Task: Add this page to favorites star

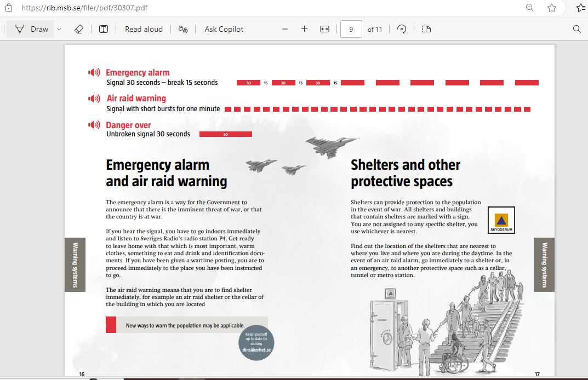Action: coord(552,8)
